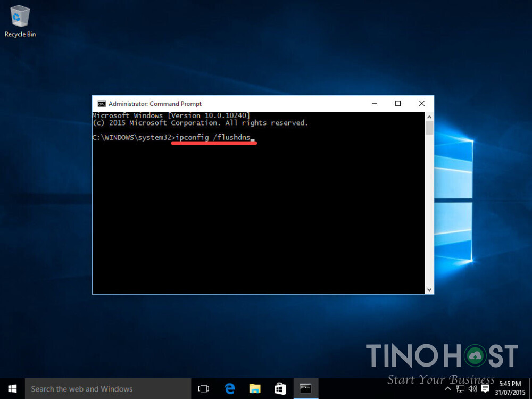Show hidden system tray icons

447,389
